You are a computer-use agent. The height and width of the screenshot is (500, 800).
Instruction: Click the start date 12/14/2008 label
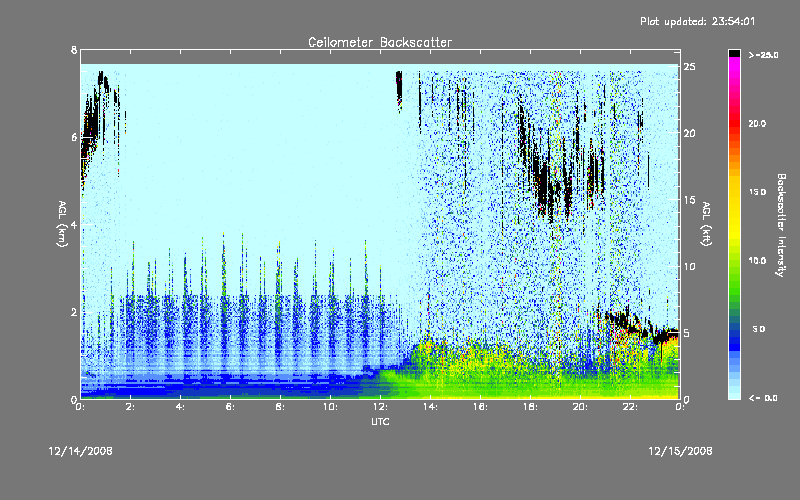tap(81, 451)
